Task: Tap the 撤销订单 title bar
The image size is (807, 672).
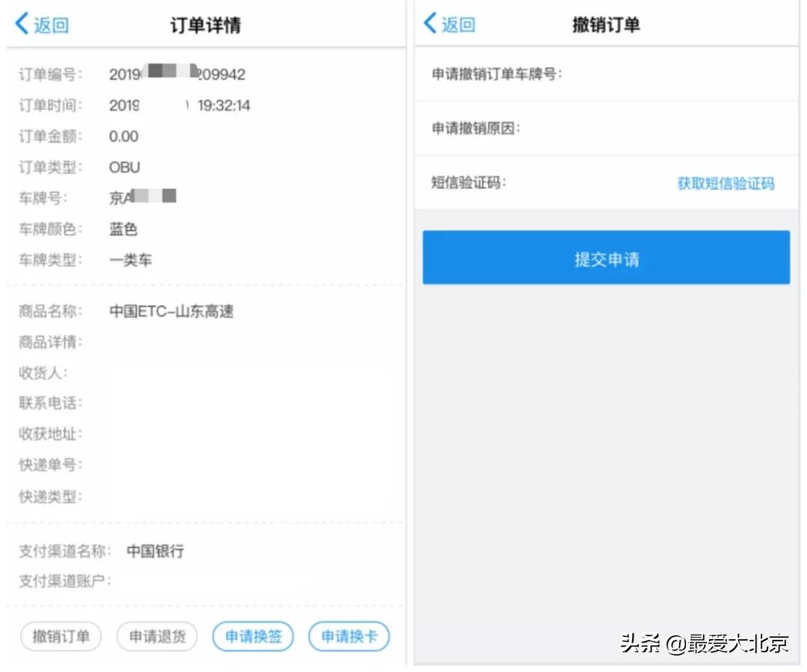Action: (x=605, y=24)
